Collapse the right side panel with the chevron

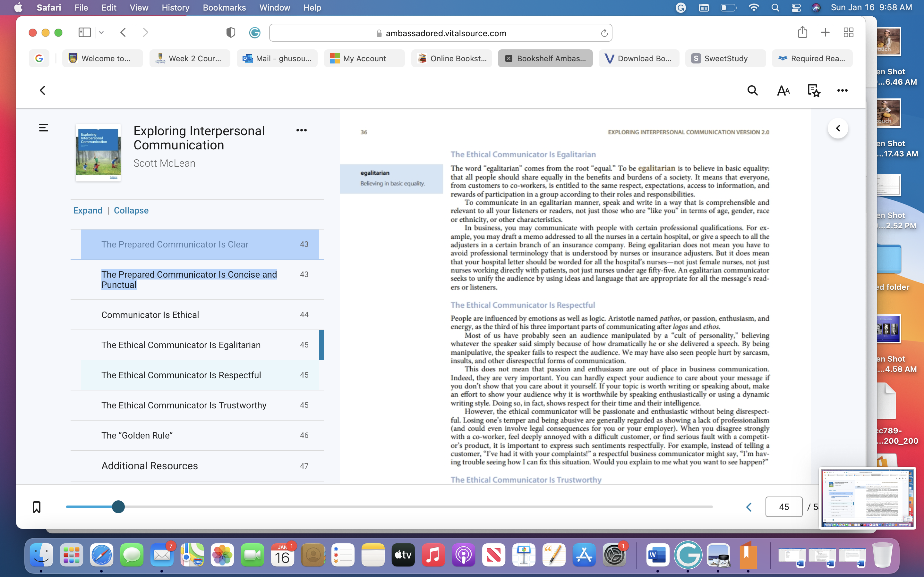(x=838, y=128)
